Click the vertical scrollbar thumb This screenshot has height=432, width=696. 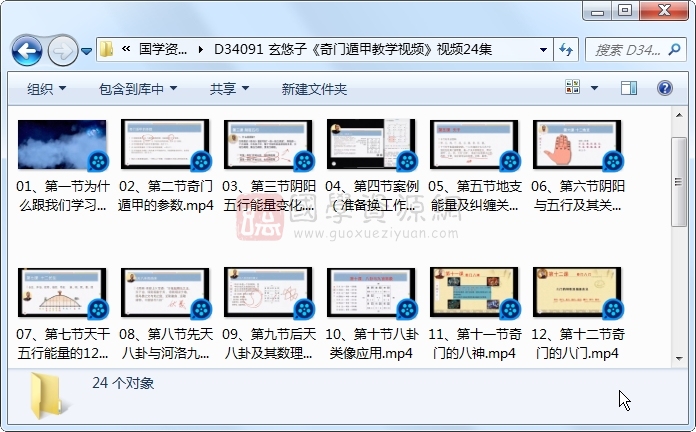tap(679, 182)
